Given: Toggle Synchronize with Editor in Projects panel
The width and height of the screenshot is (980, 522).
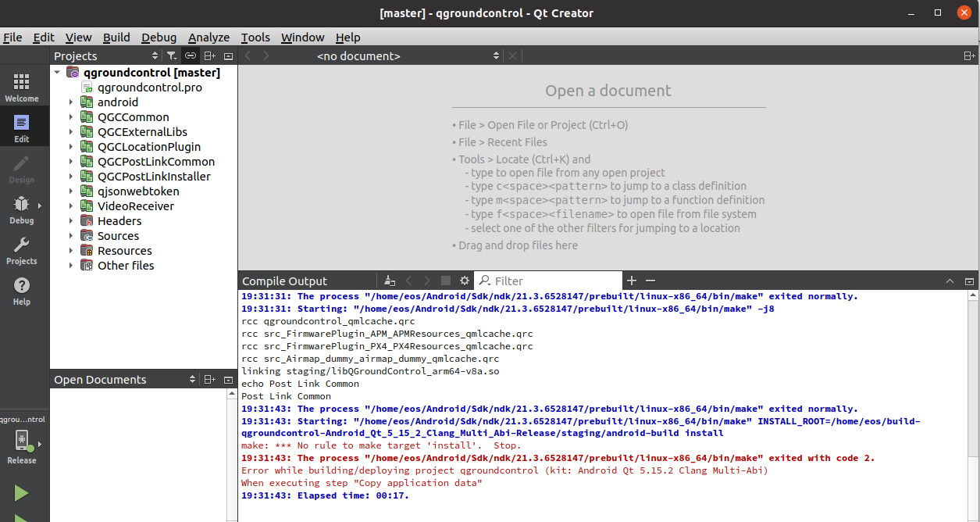Looking at the screenshot, I should click(190, 55).
